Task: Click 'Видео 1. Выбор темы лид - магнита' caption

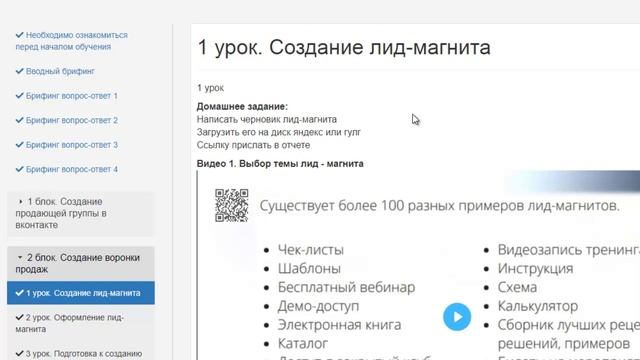Action: coord(280,164)
